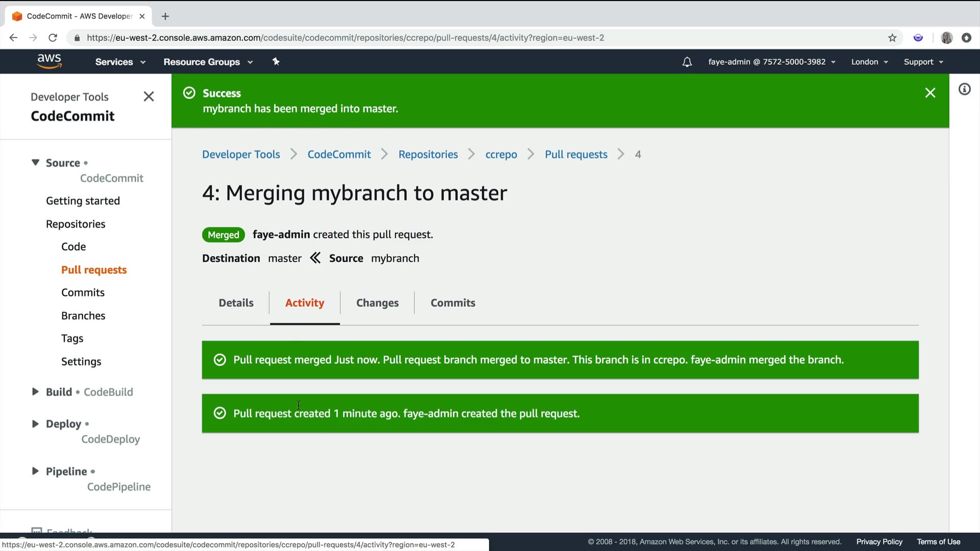Switch to the Details tab
The height and width of the screenshot is (551, 980).
[x=236, y=303]
